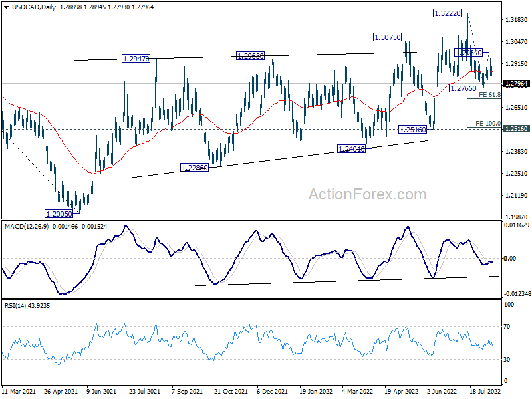The width and height of the screenshot is (532, 399).
Task: Click the 1.25160 label on chart
Action: tap(412, 129)
